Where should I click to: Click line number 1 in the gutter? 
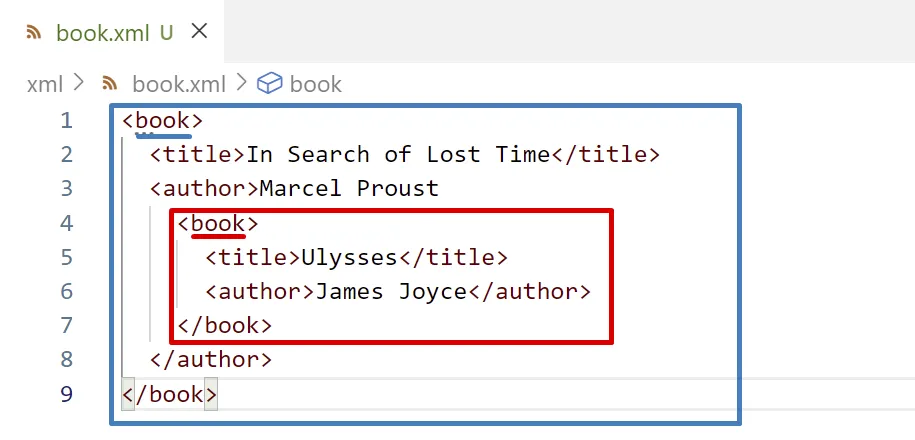67,121
